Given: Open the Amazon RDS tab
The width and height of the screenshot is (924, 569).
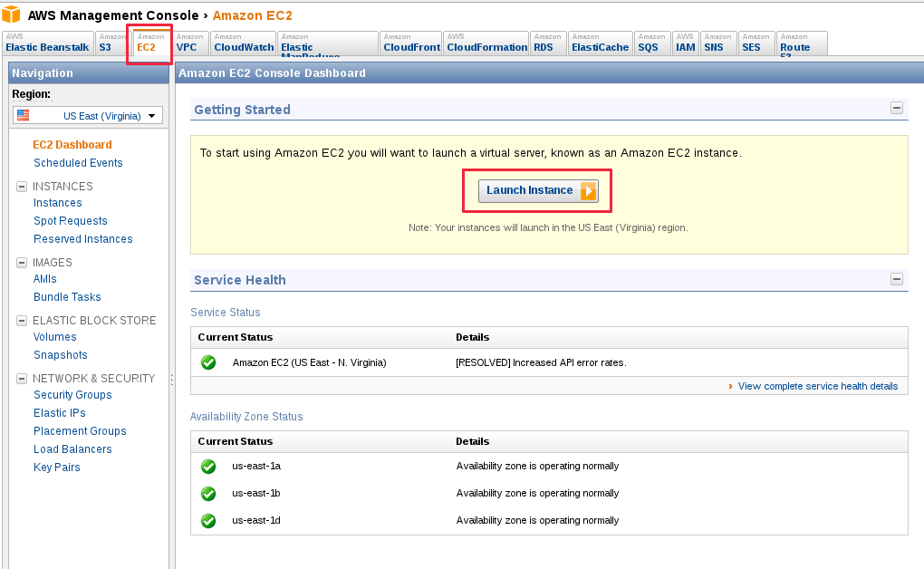Looking at the screenshot, I should coord(549,43).
